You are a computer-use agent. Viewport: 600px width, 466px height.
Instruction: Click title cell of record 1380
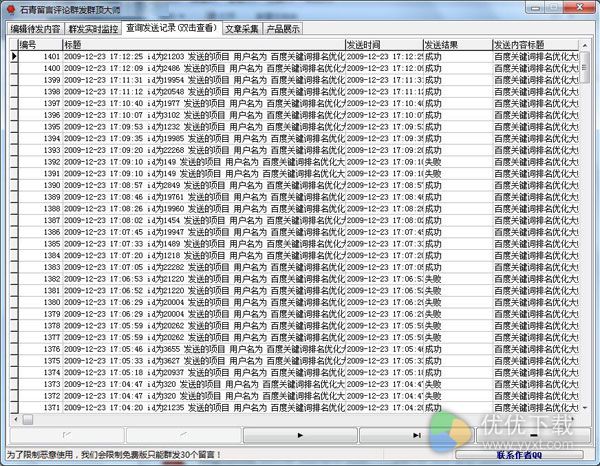tap(204, 303)
